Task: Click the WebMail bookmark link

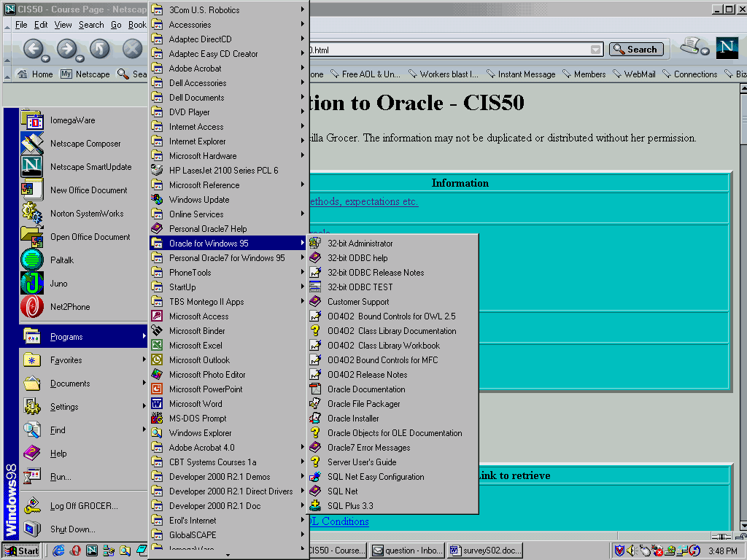Action: tap(635, 74)
